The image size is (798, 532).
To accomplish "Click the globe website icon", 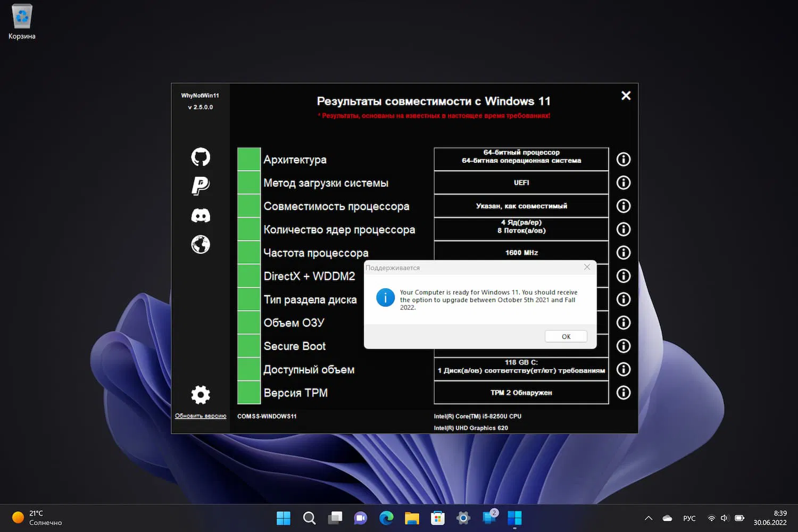I will [x=201, y=245].
